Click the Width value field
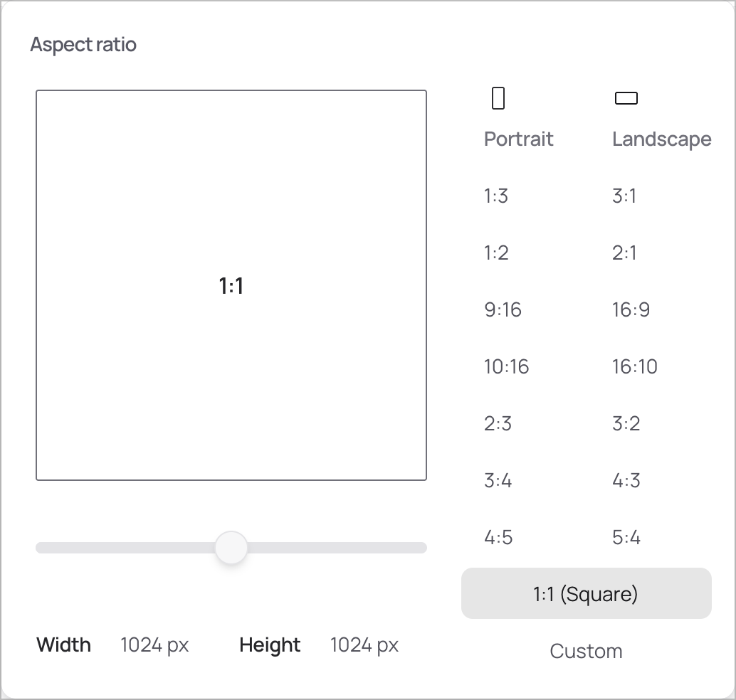Screen dimensions: 736x700 click(154, 645)
